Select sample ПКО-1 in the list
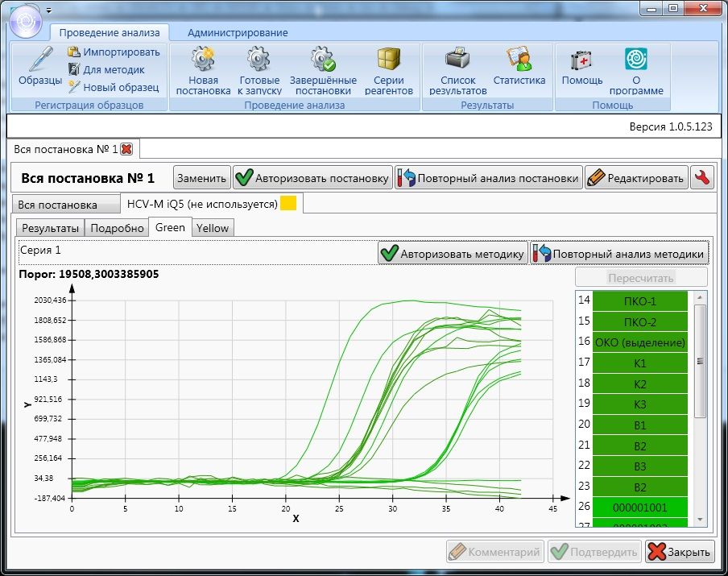 point(639,301)
